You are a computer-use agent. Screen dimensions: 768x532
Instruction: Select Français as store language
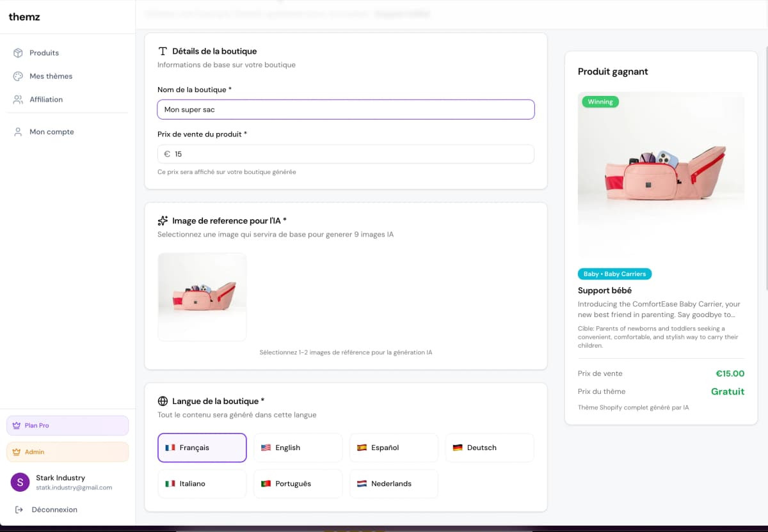click(202, 448)
